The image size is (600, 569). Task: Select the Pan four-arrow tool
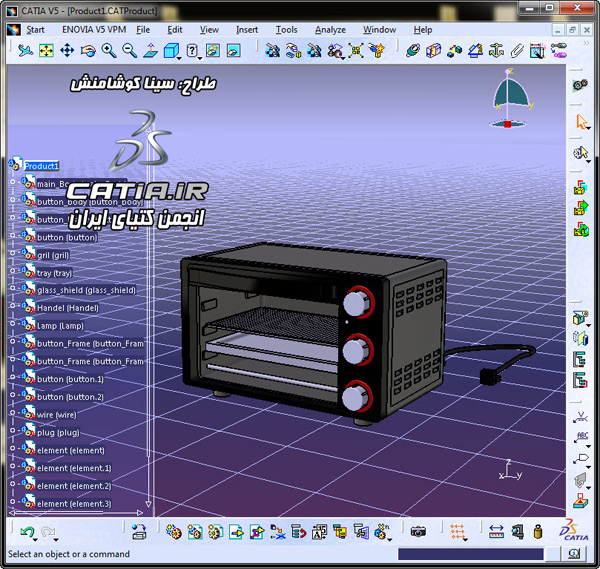tap(67, 51)
